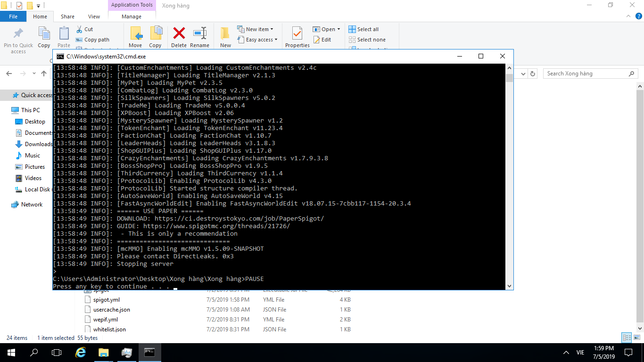Open the File menu tab
644x362 pixels.
[x=13, y=16]
